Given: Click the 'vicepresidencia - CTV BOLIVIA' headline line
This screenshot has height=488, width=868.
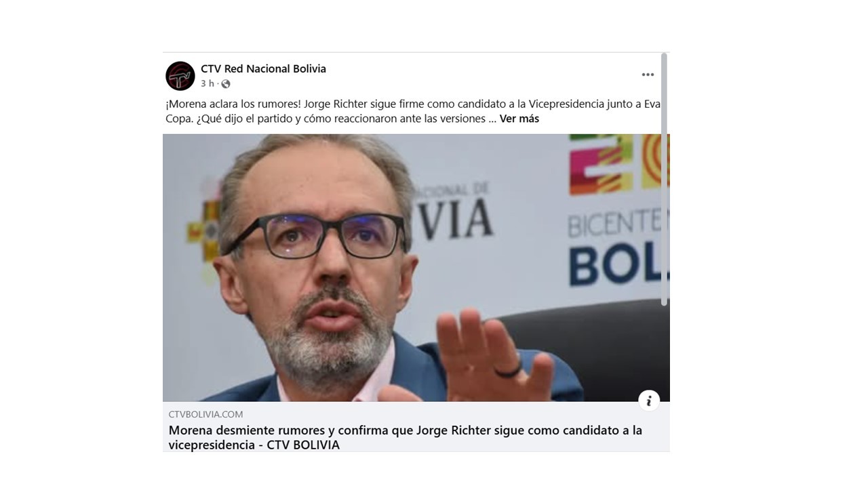Looking at the screenshot, I should [x=254, y=445].
